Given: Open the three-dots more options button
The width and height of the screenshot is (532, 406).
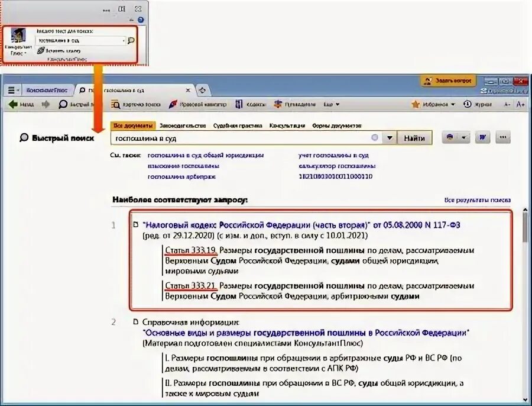Looking at the screenshot, I should pos(503,137).
